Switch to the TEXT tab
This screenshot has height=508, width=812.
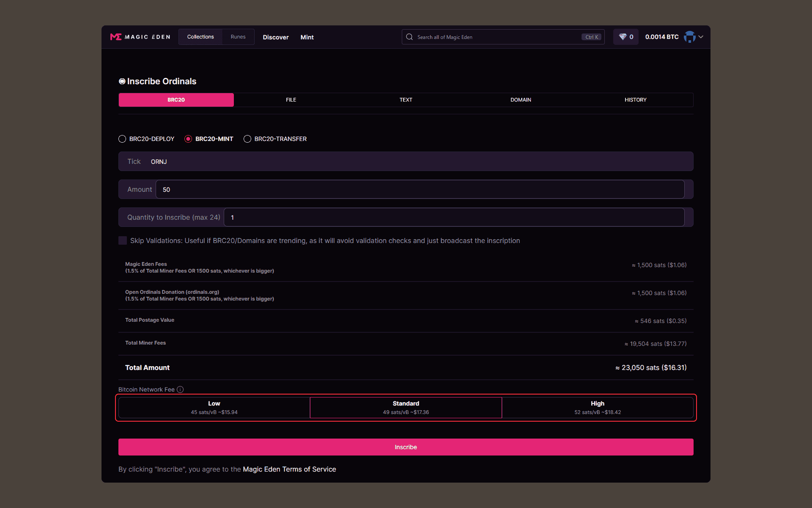pos(406,100)
